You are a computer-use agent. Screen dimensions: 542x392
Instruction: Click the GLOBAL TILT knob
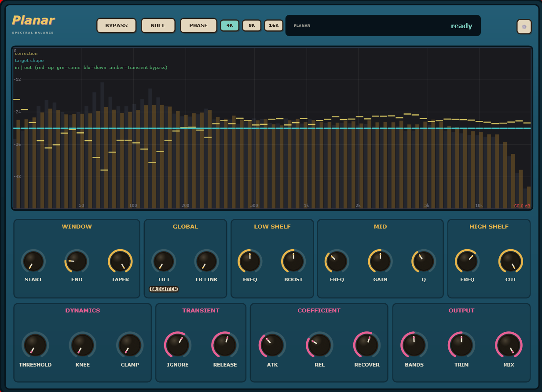tap(164, 261)
